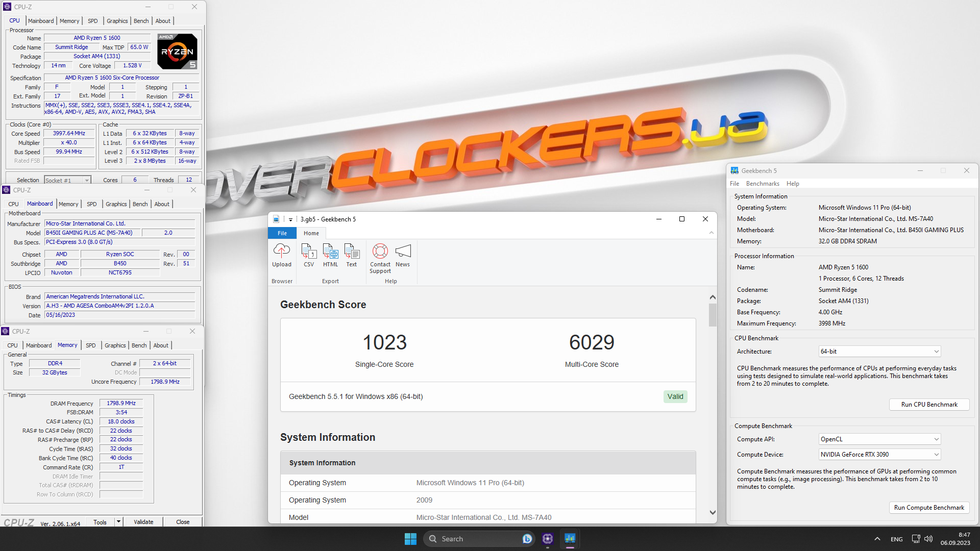
Task: Click the Geekbench 5 window title icon
Action: coord(734,171)
